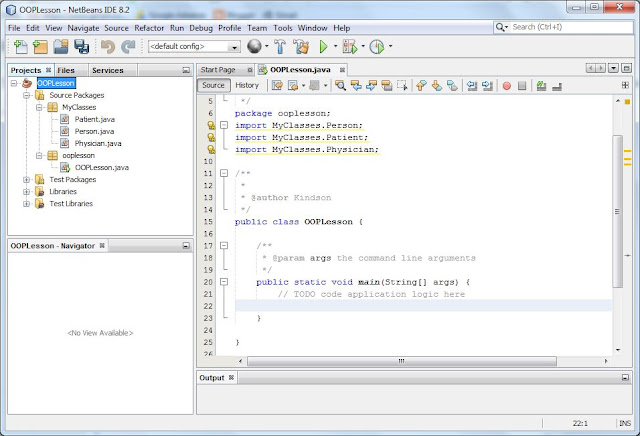Open the File menu
Screen dimensions: 640x436
click(x=14, y=28)
